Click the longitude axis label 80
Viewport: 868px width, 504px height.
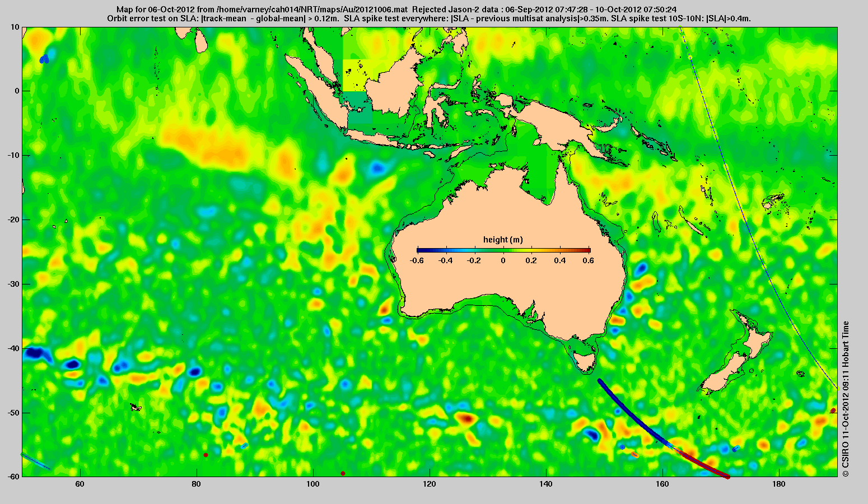coord(196,483)
